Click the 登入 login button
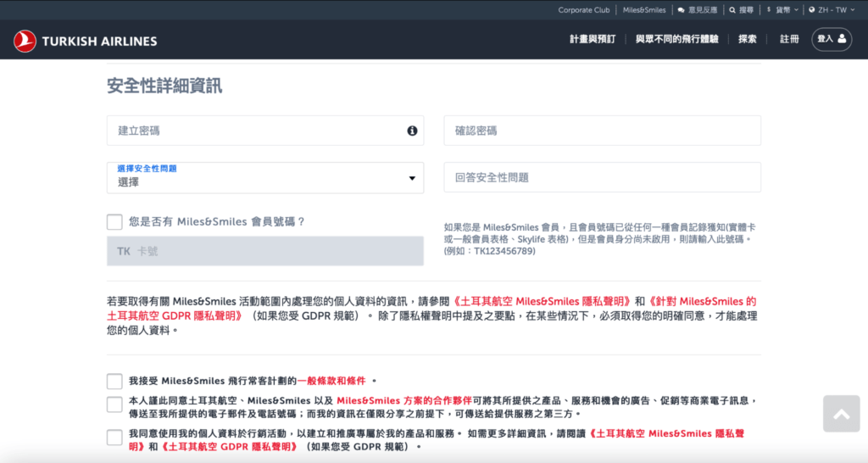The height and width of the screenshot is (463, 868). 832,39
